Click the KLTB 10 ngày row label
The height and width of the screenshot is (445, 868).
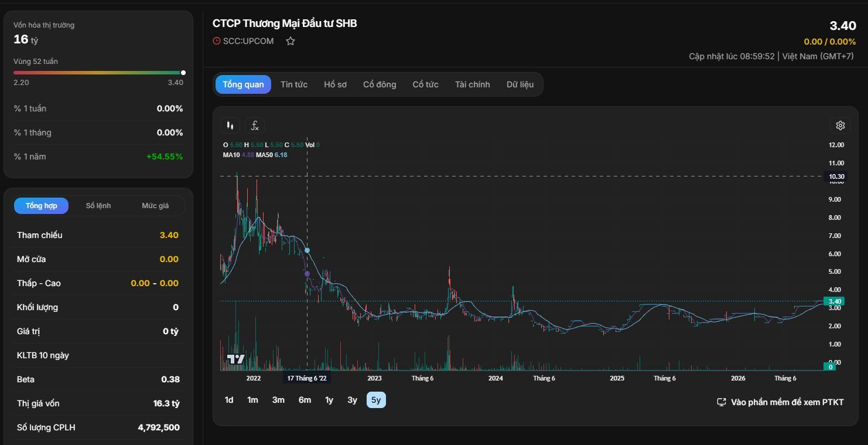[43, 355]
